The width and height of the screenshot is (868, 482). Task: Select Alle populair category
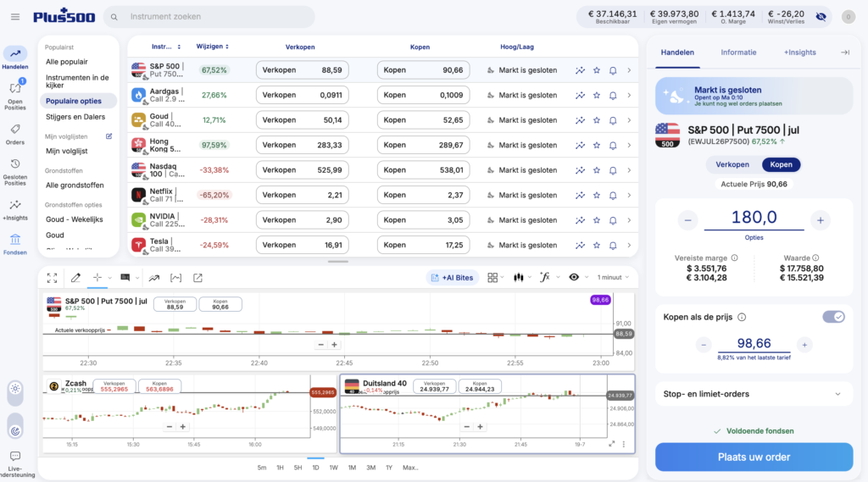(66, 62)
